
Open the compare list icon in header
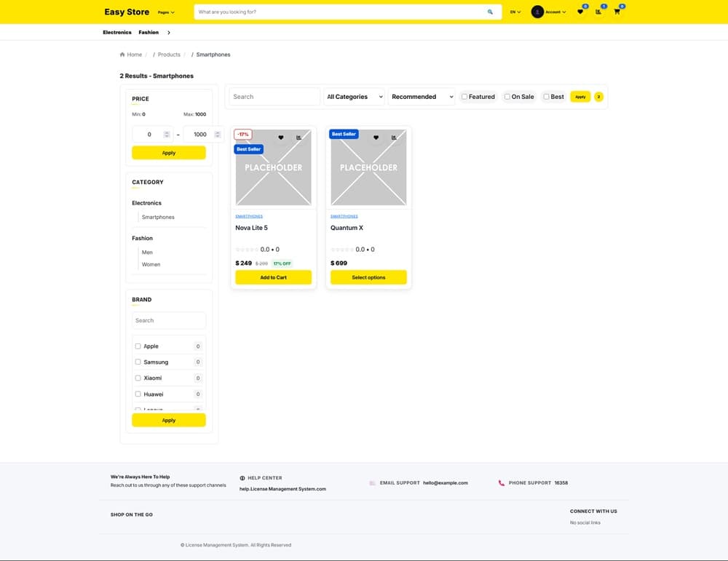[598, 12]
